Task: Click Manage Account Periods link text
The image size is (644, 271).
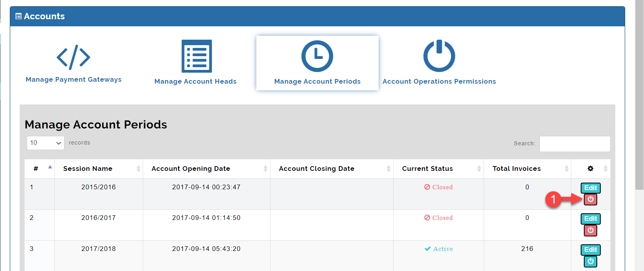Action: point(317,81)
